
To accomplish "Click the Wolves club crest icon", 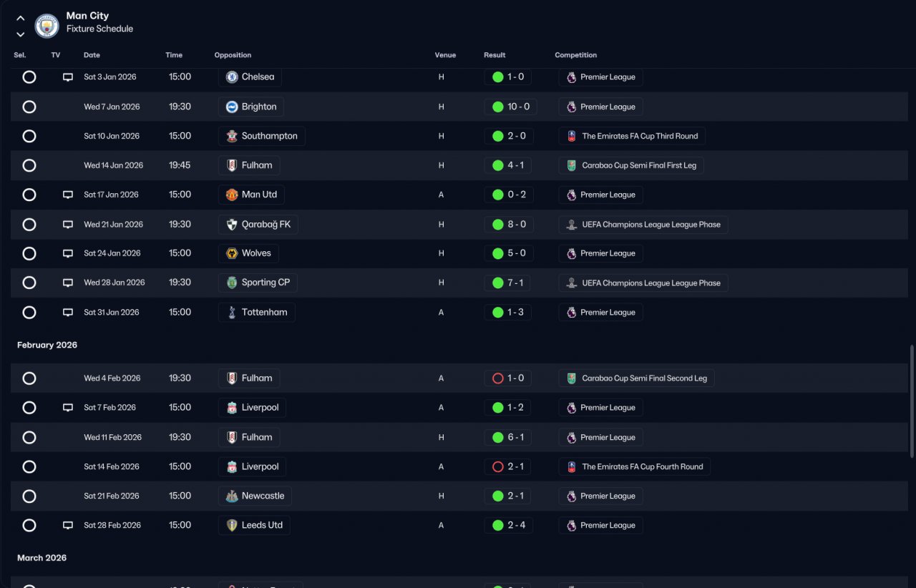I will 232,253.
